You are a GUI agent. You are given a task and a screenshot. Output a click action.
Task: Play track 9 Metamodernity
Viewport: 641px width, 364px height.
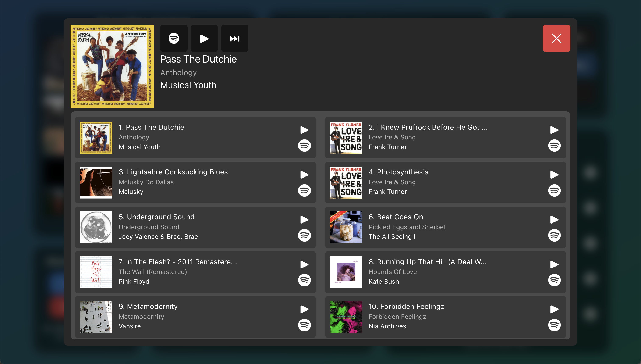coord(304,309)
